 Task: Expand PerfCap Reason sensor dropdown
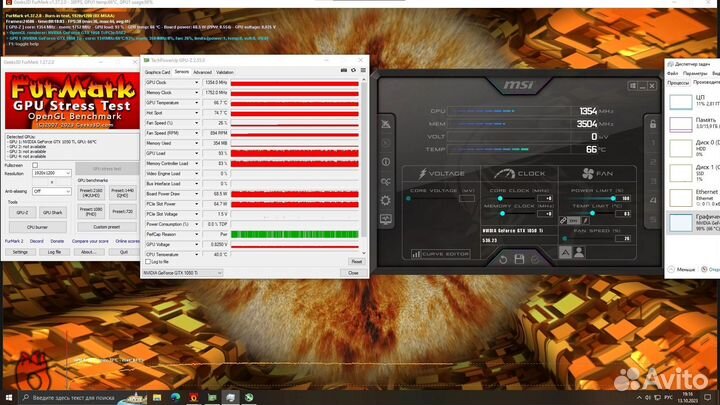pos(197,234)
